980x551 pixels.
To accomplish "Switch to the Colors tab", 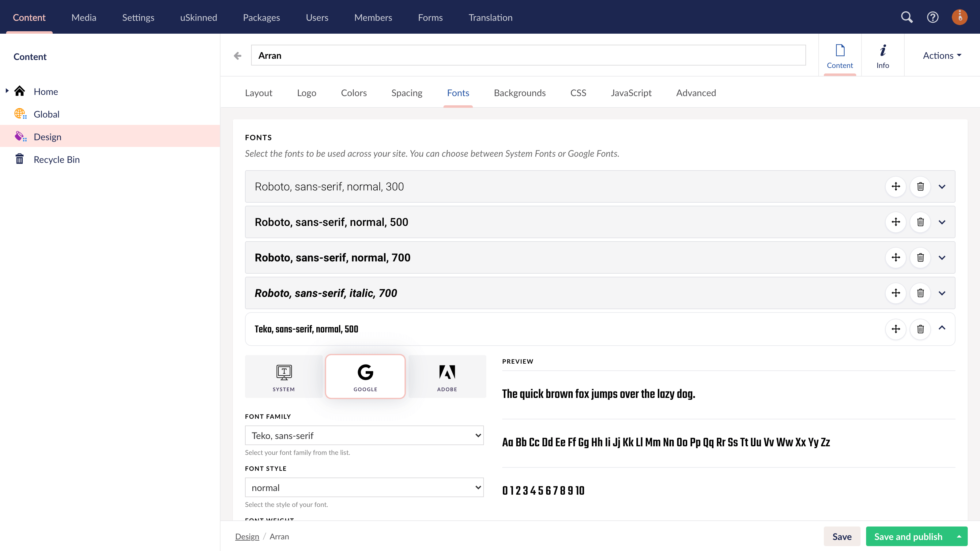I will (x=353, y=93).
